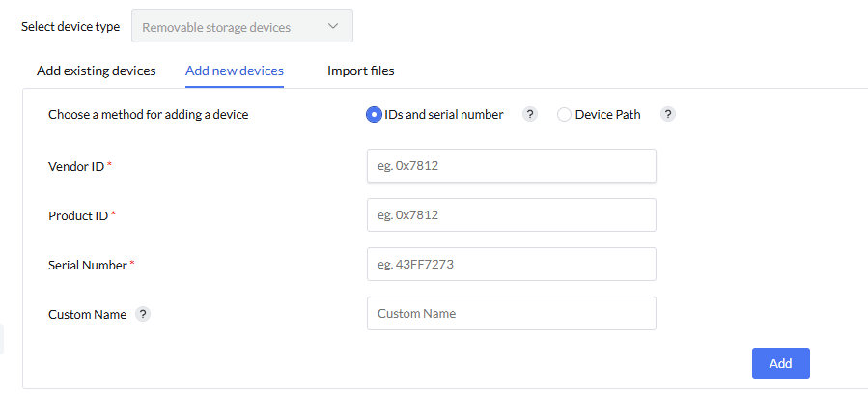Select the Add new devices tab
This screenshot has width=868, height=396.
pyautogui.click(x=235, y=71)
